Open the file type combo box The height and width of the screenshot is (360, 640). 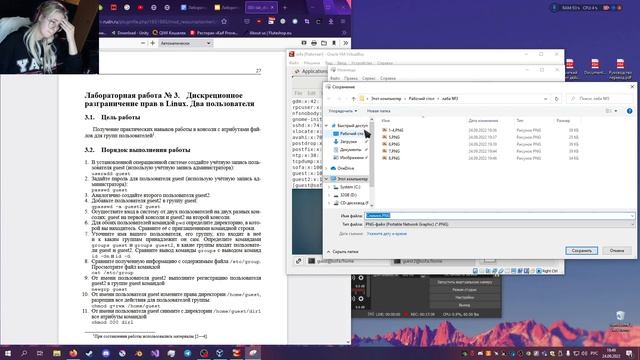(x=499, y=224)
